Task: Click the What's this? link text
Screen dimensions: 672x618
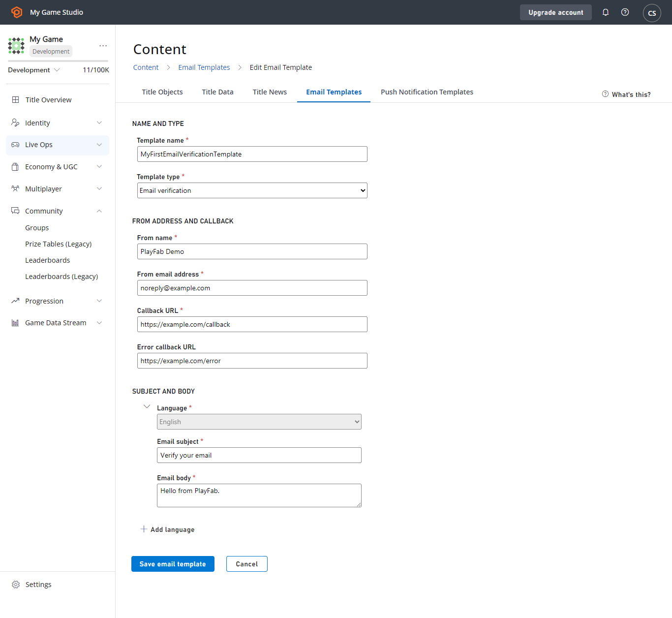Action: click(631, 94)
